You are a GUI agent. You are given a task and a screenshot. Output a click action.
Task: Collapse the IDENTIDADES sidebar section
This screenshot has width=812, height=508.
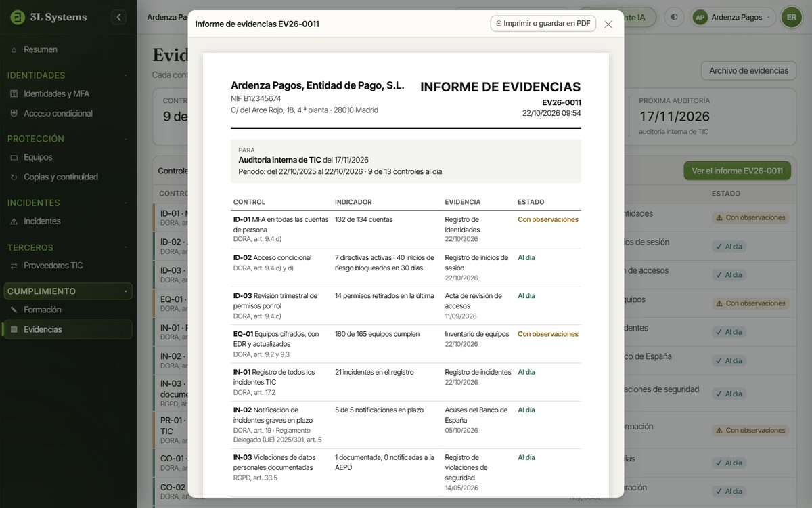pyautogui.click(x=125, y=75)
